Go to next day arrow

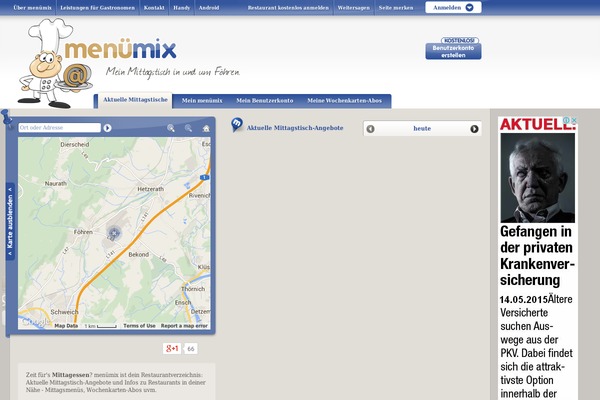click(474, 129)
